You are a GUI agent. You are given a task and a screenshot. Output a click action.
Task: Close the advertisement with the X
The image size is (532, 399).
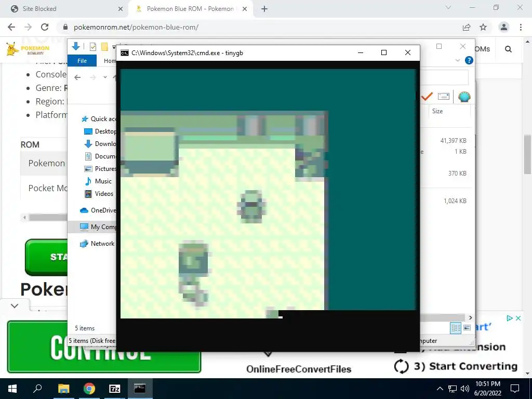pos(518,318)
